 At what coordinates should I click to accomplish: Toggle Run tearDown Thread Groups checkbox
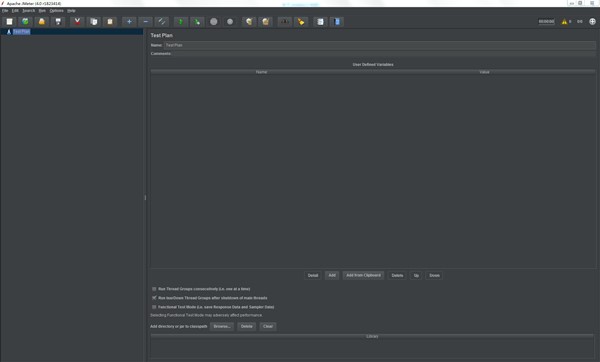(x=154, y=298)
